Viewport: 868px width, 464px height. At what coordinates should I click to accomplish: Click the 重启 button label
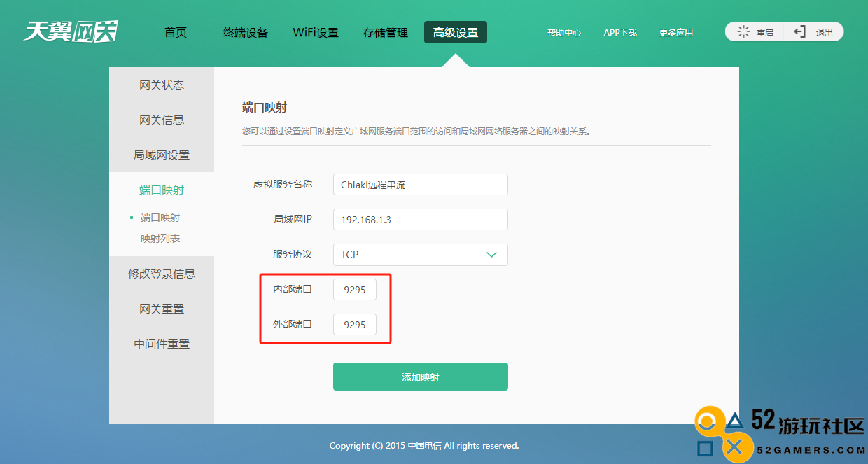tap(765, 33)
